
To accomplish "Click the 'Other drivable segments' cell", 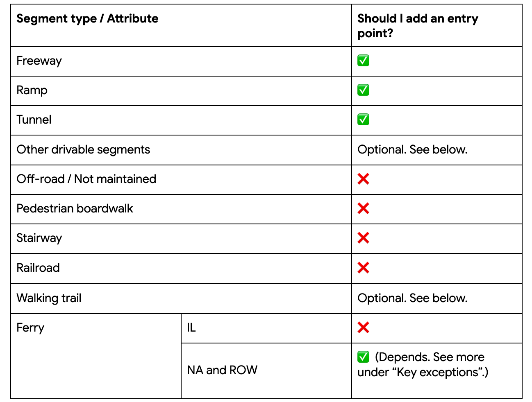I will coord(181,150).
